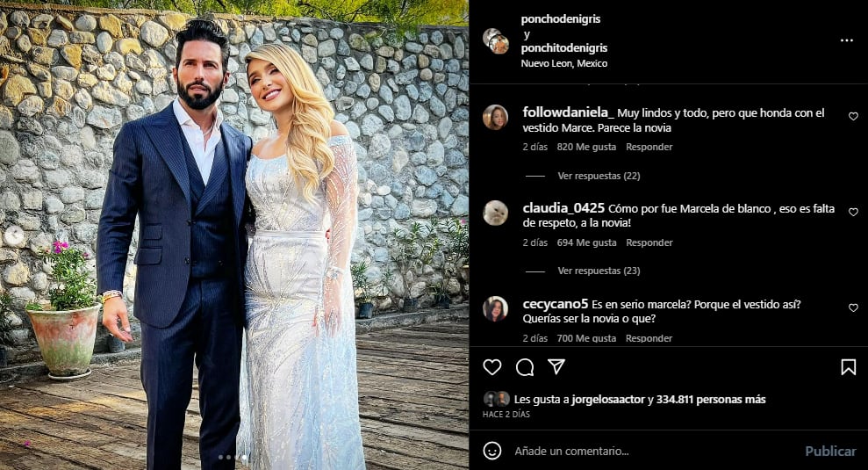Reply to cecycano5's comment
Screen dimensions: 868x470
[649, 338]
